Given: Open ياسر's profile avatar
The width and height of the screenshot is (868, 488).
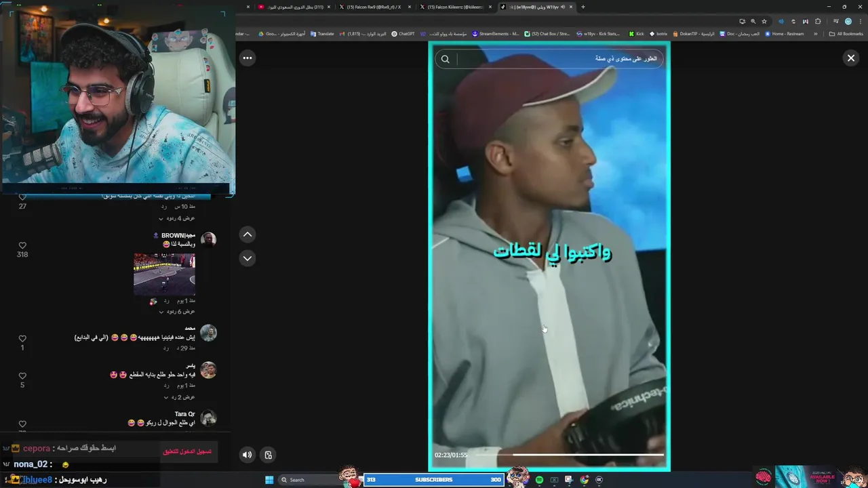Looking at the screenshot, I should click(x=208, y=369).
